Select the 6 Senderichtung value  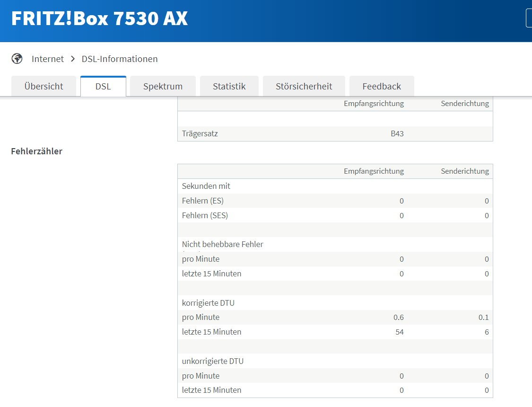[x=487, y=332]
